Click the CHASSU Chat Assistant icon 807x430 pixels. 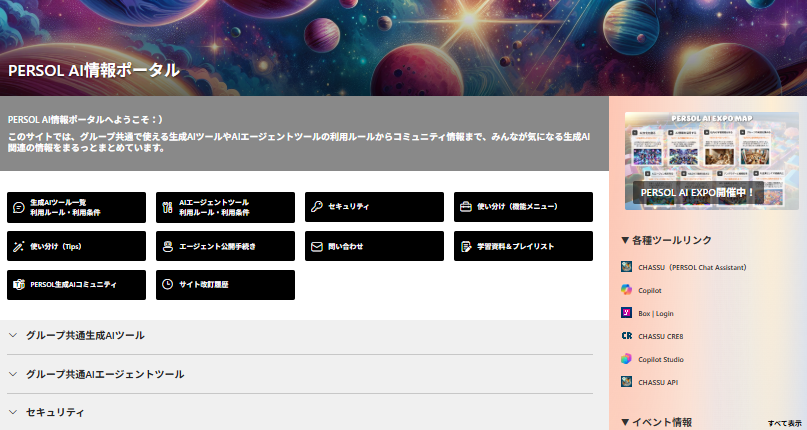pyautogui.click(x=627, y=267)
